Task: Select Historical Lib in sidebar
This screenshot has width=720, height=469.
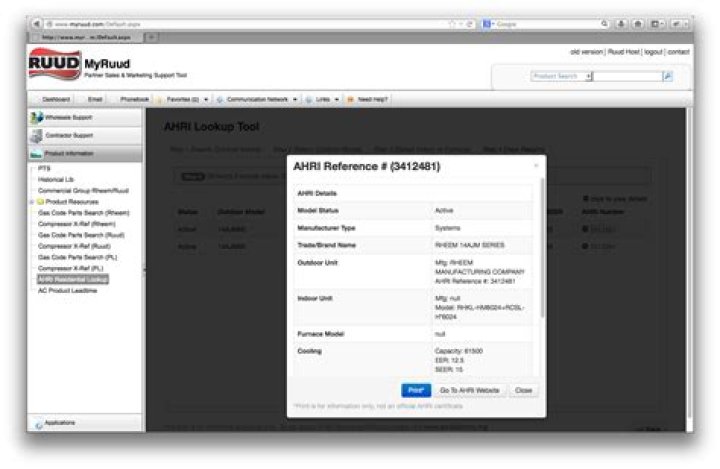Action: click(x=56, y=180)
